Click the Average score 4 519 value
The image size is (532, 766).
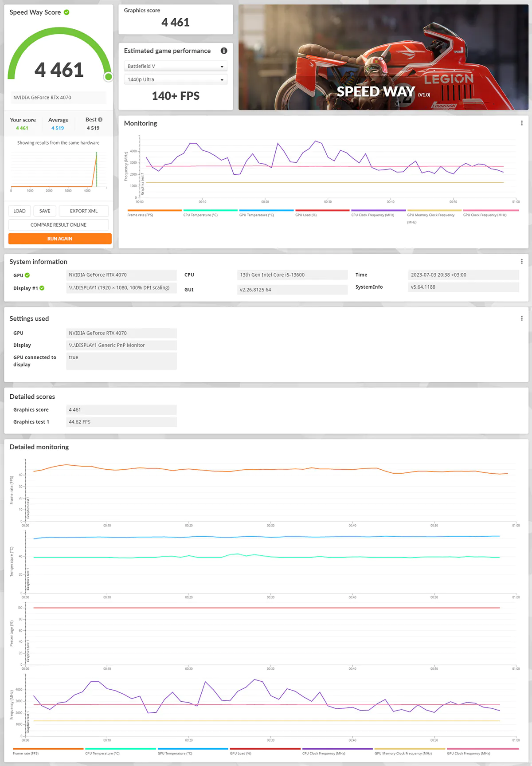pyautogui.click(x=58, y=128)
